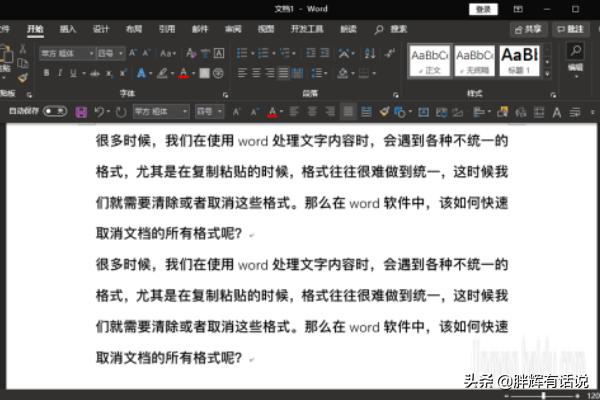Click the Bold button in the ribbon
The width and height of the screenshot is (600, 400).
coord(46,73)
